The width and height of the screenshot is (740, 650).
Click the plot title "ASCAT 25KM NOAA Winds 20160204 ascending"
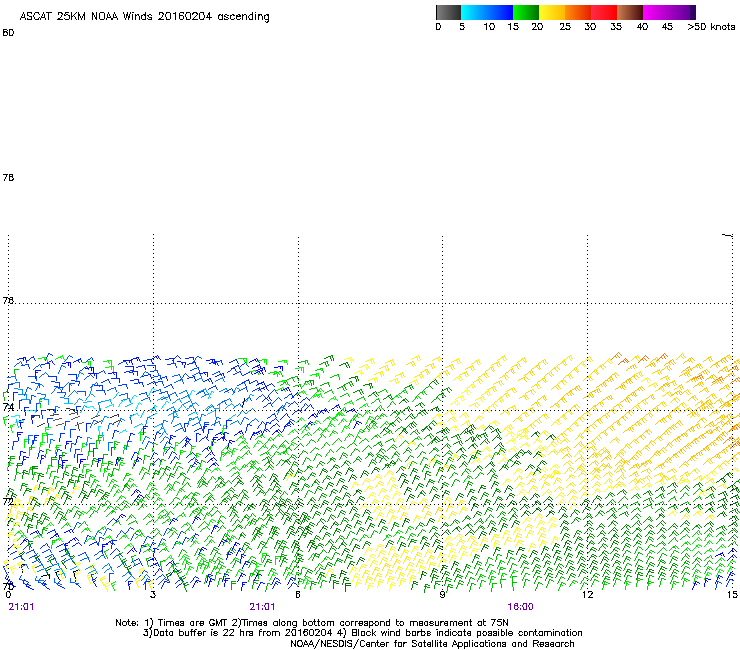[144, 17]
